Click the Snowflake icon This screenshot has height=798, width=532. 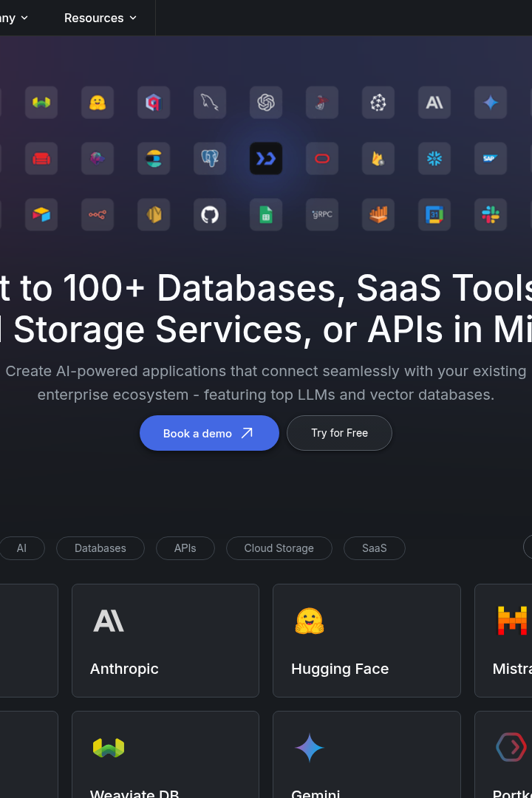(434, 158)
